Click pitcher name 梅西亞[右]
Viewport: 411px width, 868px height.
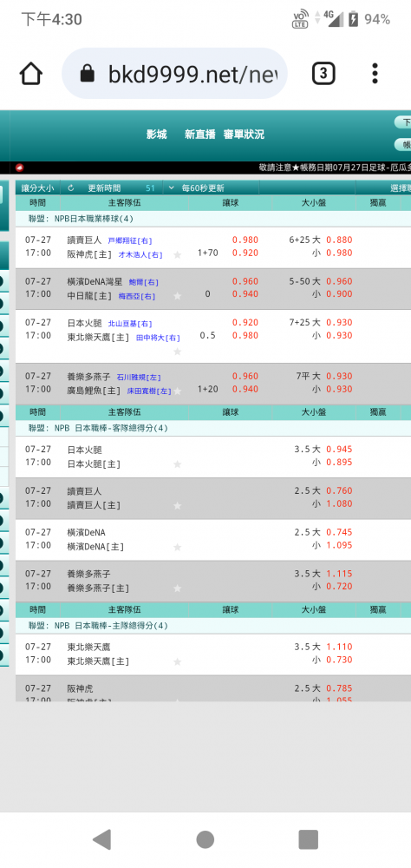click(137, 296)
